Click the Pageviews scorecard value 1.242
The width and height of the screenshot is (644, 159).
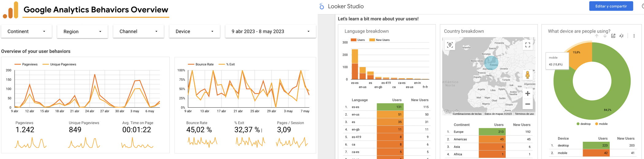(x=25, y=130)
